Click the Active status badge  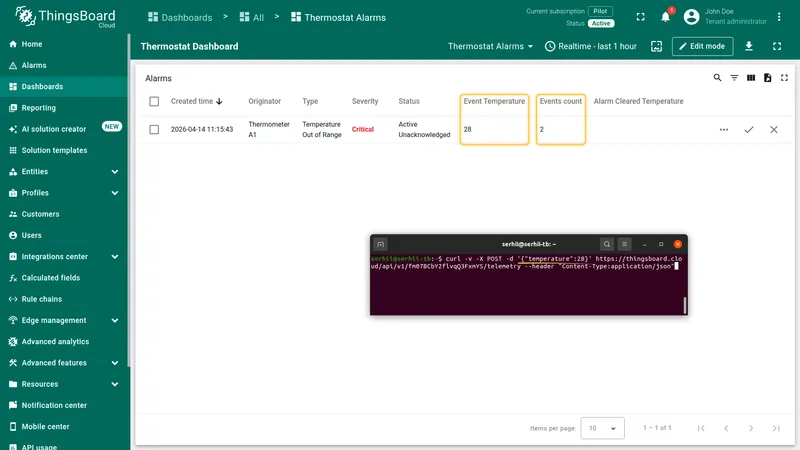[x=601, y=23]
